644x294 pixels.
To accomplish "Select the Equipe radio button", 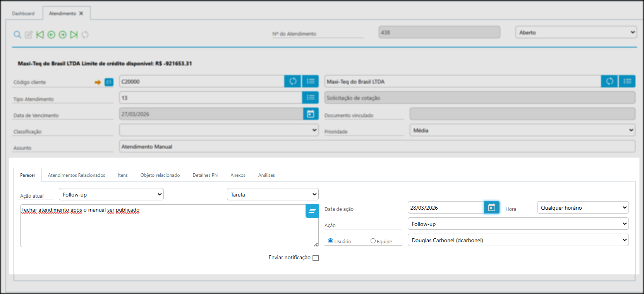I will click(373, 241).
